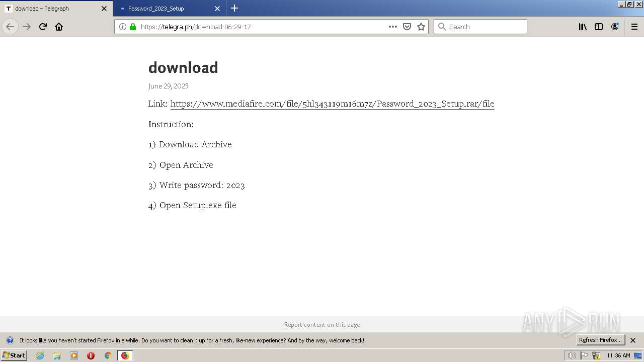This screenshot has height=362, width=644.
Task: Open File Explorer folder in taskbar
Action: click(x=57, y=355)
